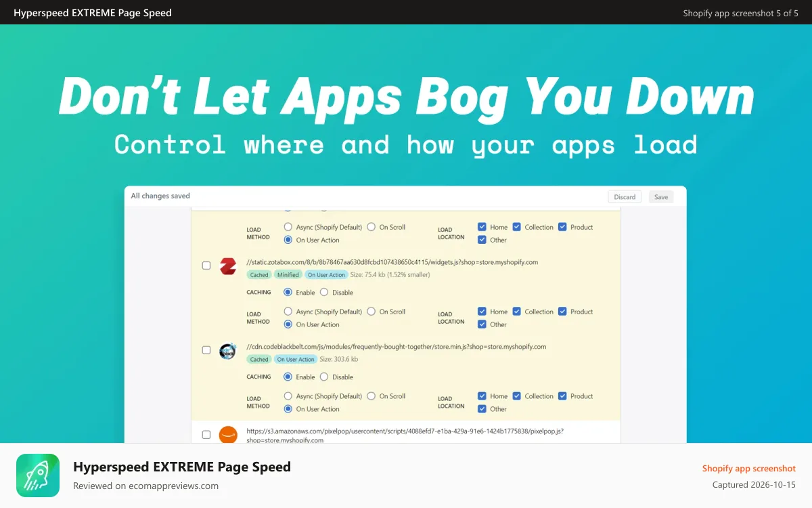Click the Discard button
The height and width of the screenshot is (508, 812).
[625, 197]
